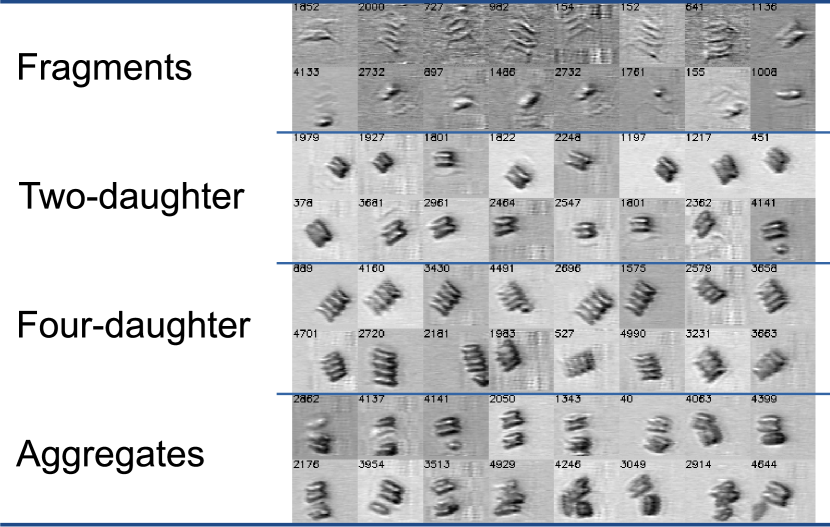Open fragment image labeled 155
Viewport: 830px width, 527px height.
point(717,98)
